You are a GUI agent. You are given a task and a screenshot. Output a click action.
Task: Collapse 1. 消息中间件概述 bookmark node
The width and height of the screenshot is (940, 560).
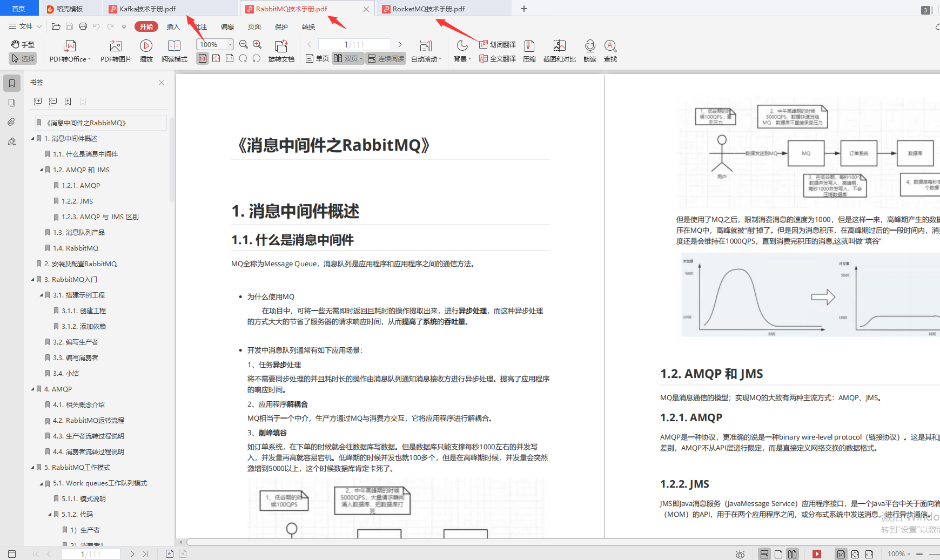point(32,139)
